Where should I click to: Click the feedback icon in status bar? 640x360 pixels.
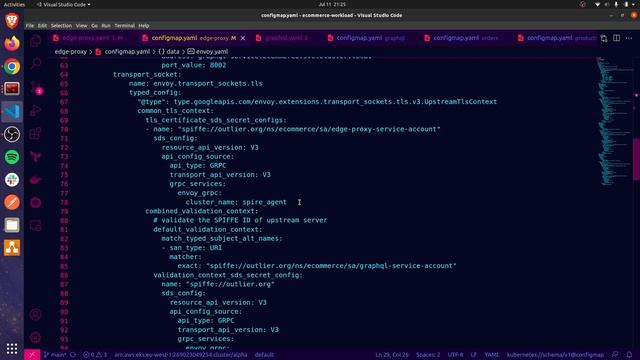pyautogui.click(x=615, y=355)
